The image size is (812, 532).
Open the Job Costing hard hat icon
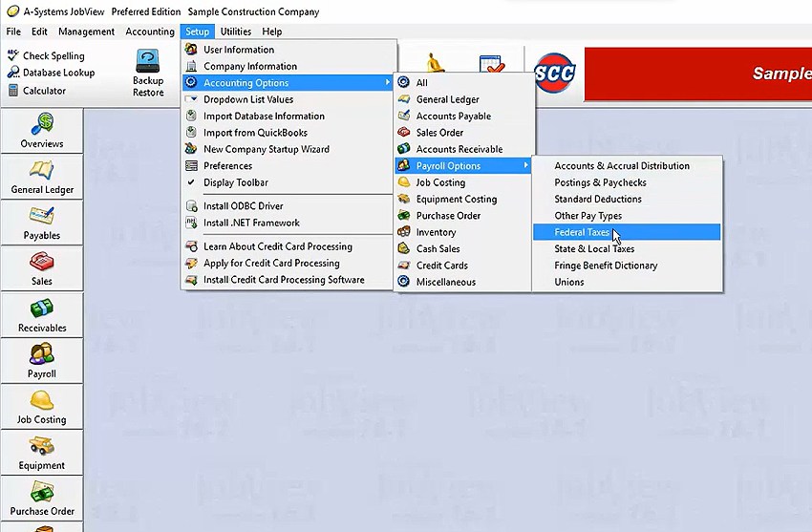[42, 407]
